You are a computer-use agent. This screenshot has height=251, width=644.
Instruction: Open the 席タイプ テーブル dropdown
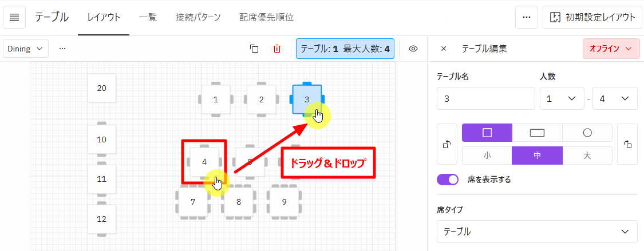click(536, 232)
